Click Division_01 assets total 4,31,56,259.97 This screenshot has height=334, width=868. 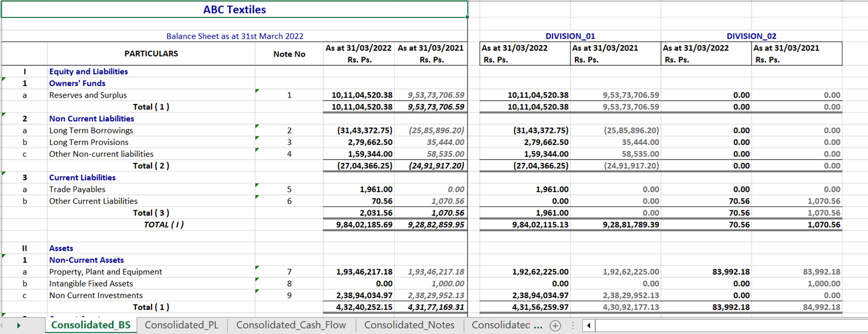click(x=540, y=307)
